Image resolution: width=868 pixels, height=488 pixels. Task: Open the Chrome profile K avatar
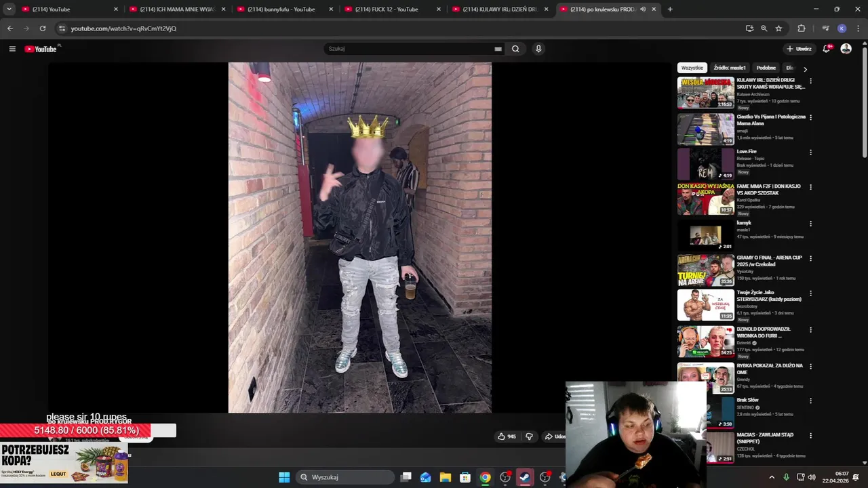842,28
